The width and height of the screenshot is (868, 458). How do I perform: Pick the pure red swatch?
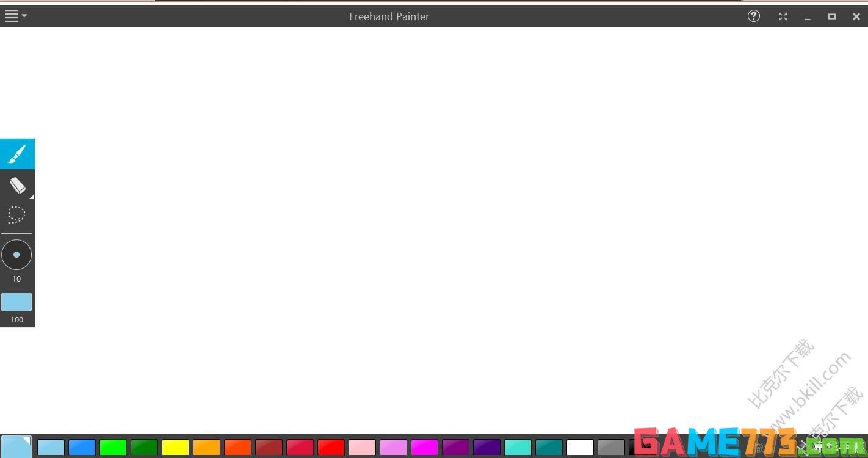pos(331,448)
